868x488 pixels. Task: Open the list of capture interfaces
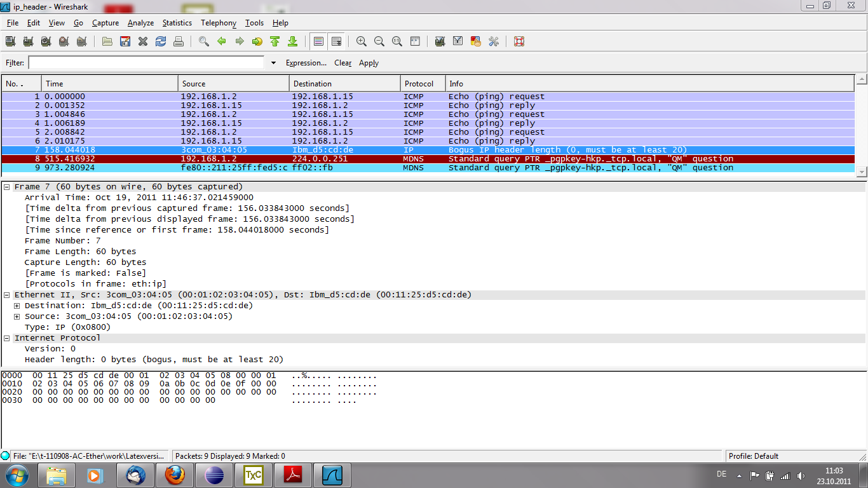[10, 41]
